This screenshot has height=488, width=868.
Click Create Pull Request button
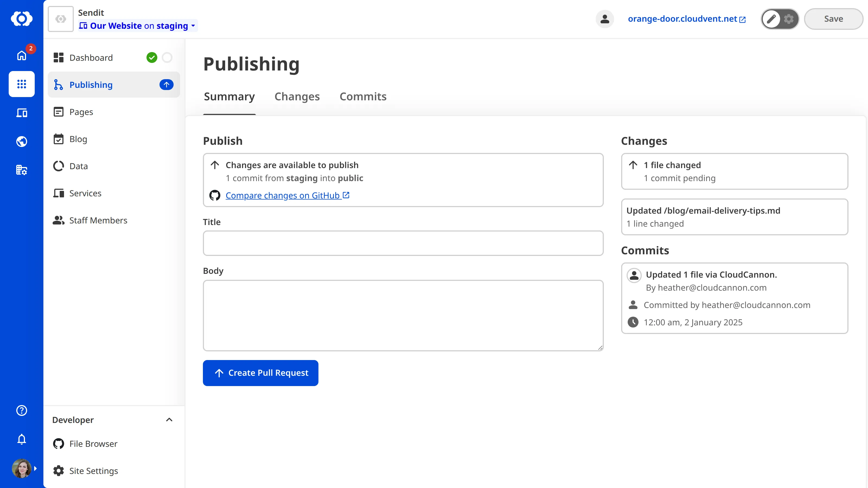click(x=260, y=373)
